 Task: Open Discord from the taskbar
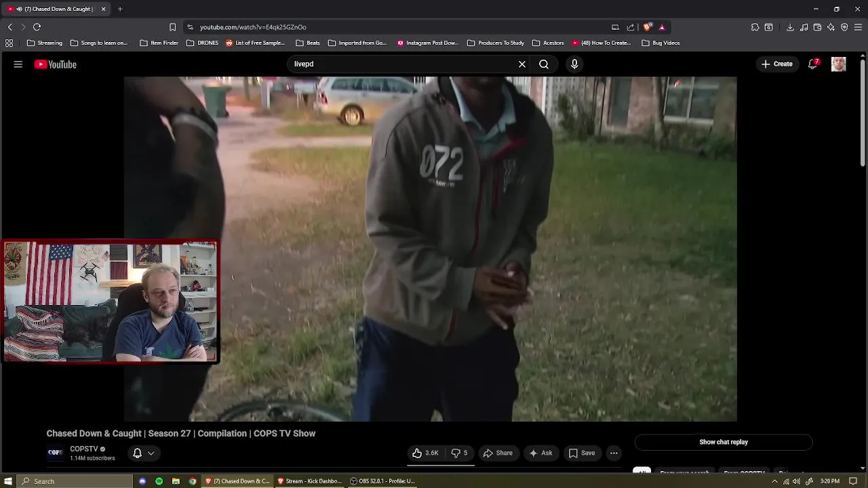[x=142, y=481]
